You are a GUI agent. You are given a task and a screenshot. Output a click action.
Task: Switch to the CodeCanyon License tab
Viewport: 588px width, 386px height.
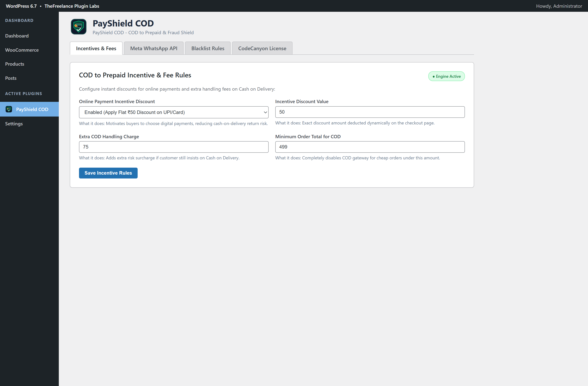click(x=262, y=48)
